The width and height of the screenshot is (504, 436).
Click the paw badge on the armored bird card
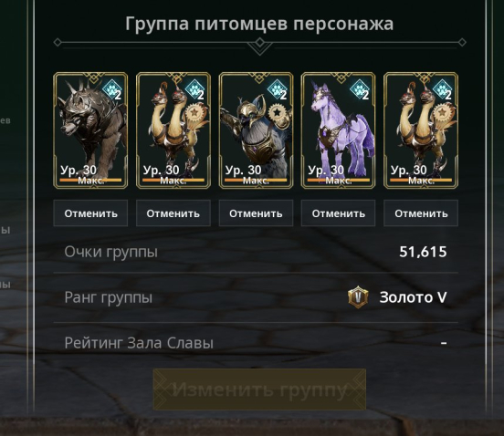click(277, 88)
